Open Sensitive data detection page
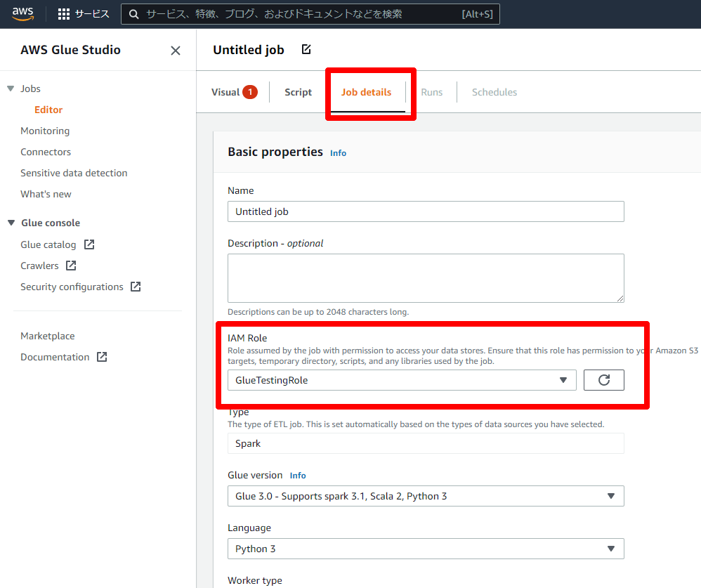 point(74,173)
